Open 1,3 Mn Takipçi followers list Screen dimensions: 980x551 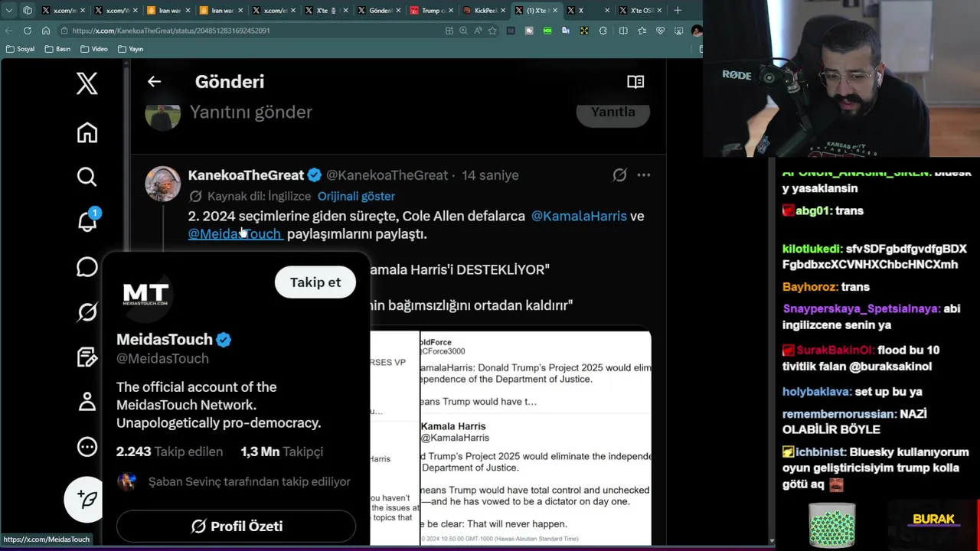click(282, 452)
